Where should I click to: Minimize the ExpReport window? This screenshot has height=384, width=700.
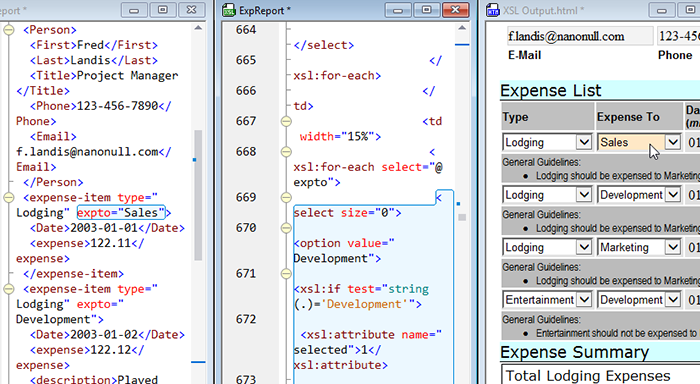(398, 10)
